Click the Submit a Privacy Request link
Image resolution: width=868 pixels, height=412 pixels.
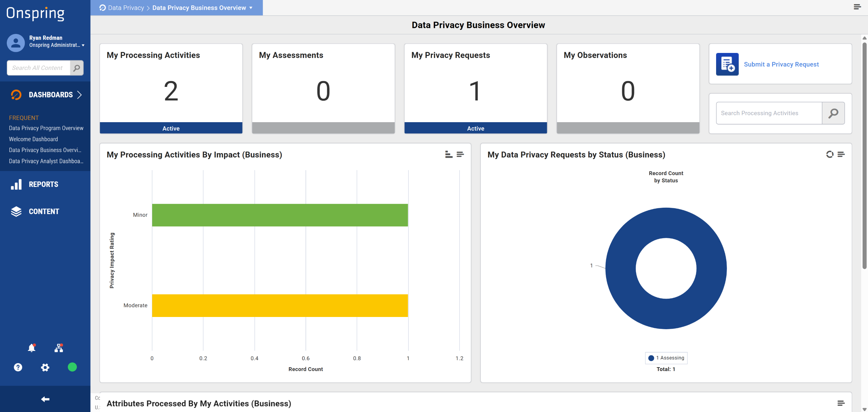click(x=781, y=64)
